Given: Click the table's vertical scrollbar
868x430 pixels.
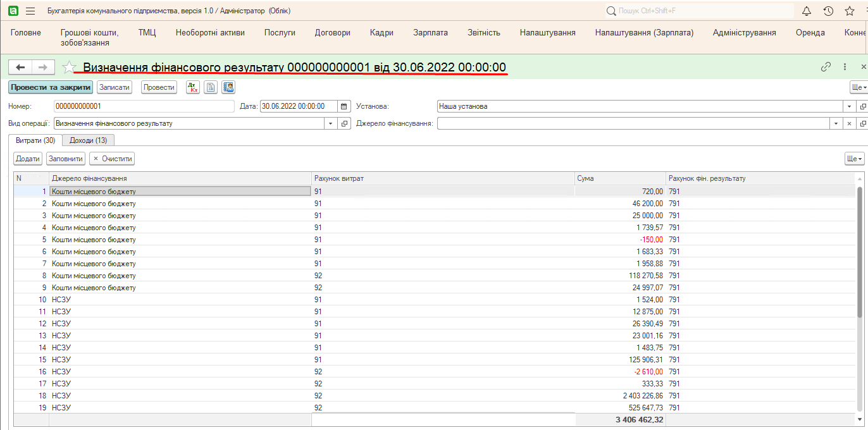Looking at the screenshot, I should click(x=859, y=253).
